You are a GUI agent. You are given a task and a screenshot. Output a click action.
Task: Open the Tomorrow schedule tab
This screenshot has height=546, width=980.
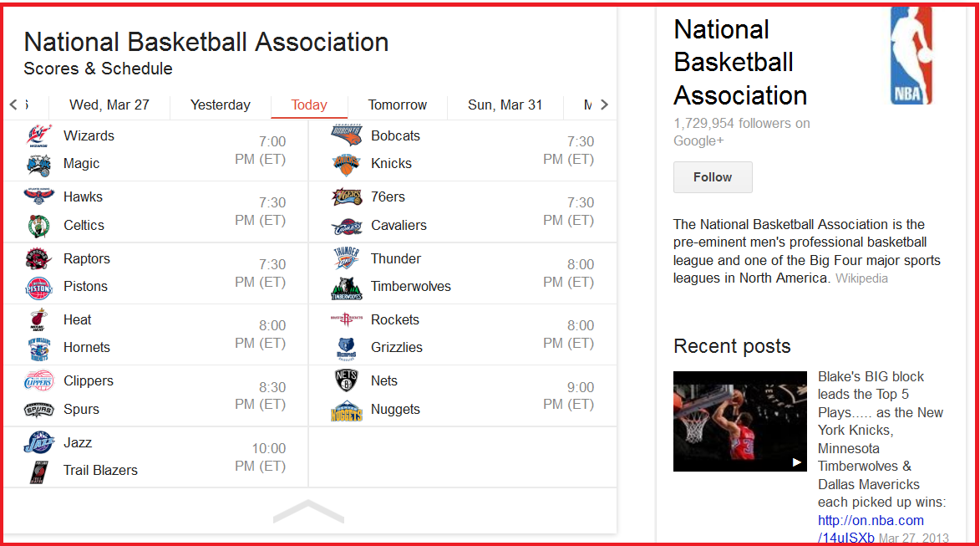[398, 105]
